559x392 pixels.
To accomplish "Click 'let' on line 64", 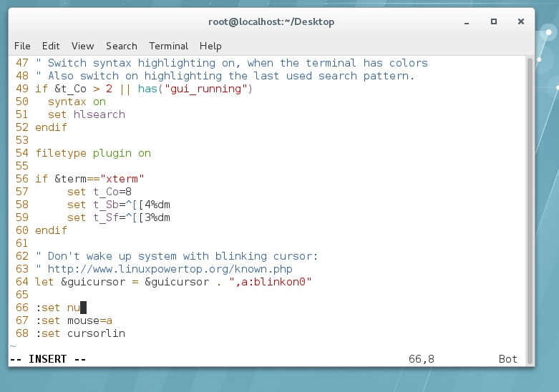I will pyautogui.click(x=44, y=282).
